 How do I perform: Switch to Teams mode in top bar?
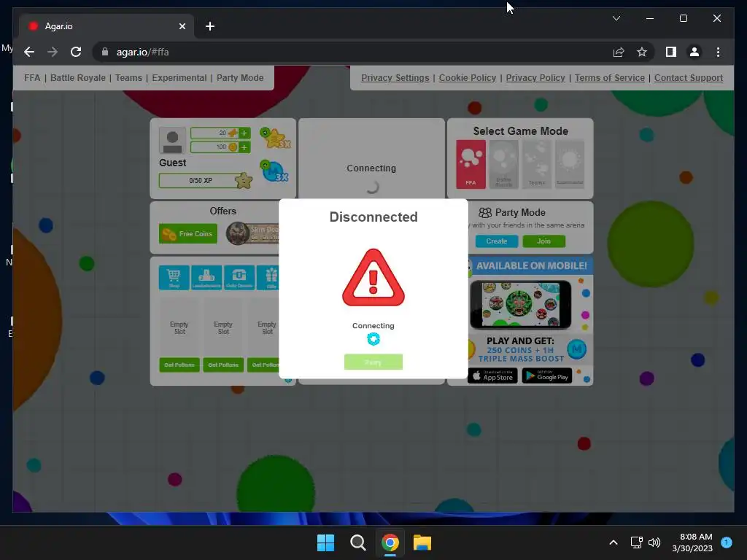(x=128, y=77)
